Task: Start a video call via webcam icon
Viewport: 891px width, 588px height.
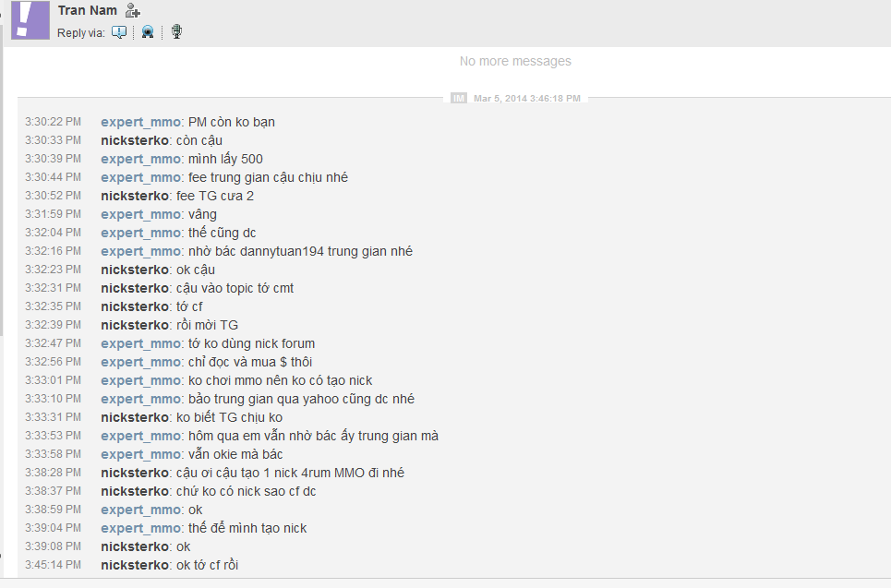Action: point(148,32)
